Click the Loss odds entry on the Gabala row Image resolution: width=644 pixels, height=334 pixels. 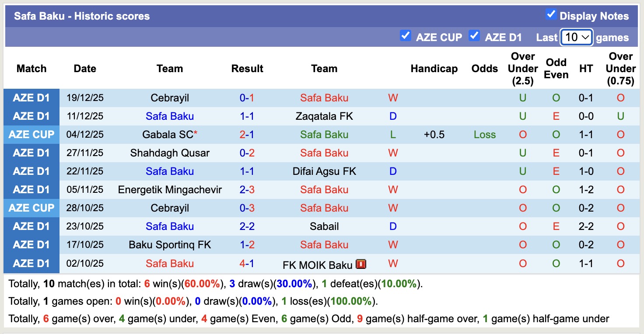click(x=484, y=134)
